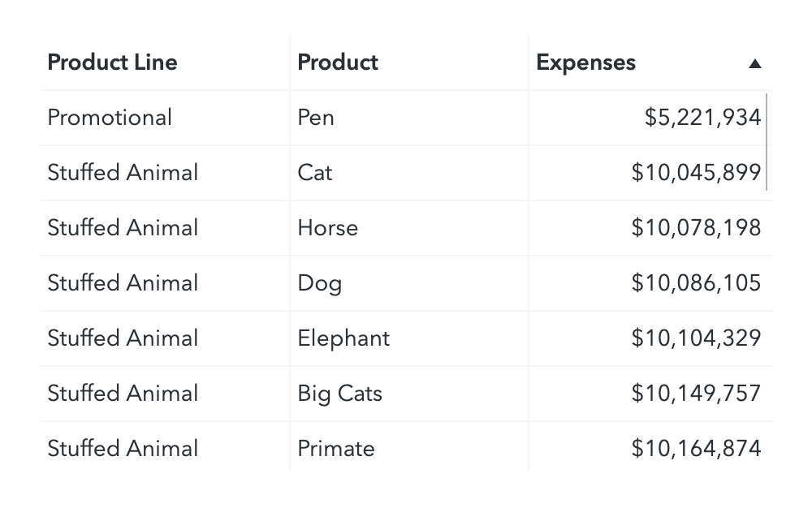Select the Primate product cell

coord(336,449)
